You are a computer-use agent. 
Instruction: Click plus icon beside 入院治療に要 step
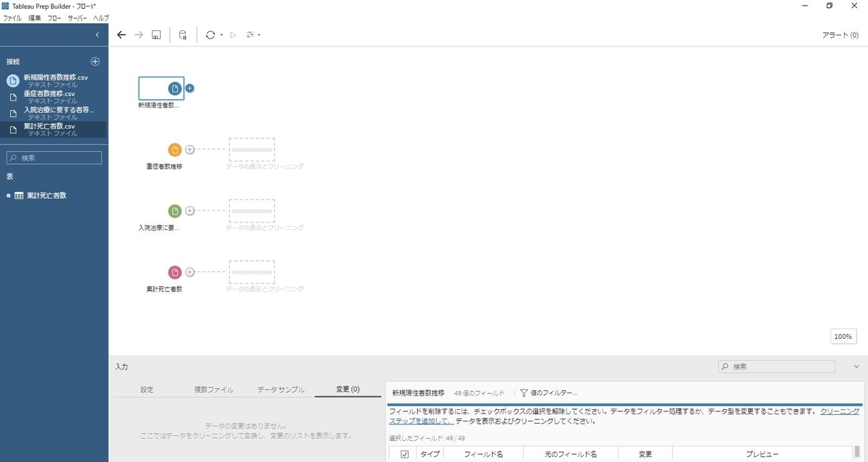(190, 211)
